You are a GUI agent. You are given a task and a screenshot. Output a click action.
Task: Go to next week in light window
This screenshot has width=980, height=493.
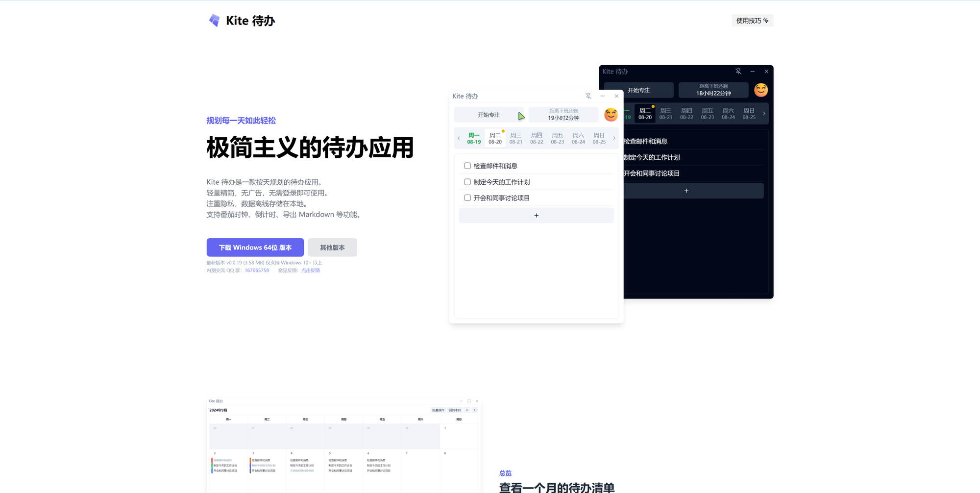click(x=614, y=138)
